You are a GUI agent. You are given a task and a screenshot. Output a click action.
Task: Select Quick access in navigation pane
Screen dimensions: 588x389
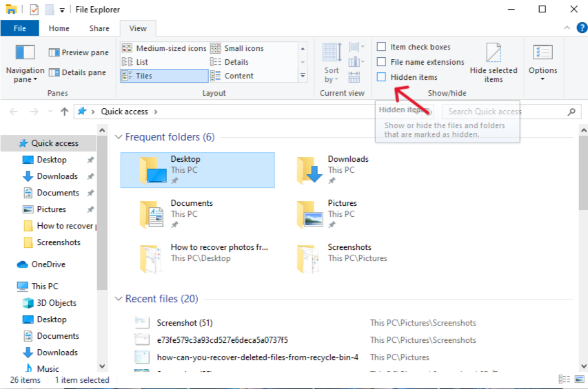point(49,143)
